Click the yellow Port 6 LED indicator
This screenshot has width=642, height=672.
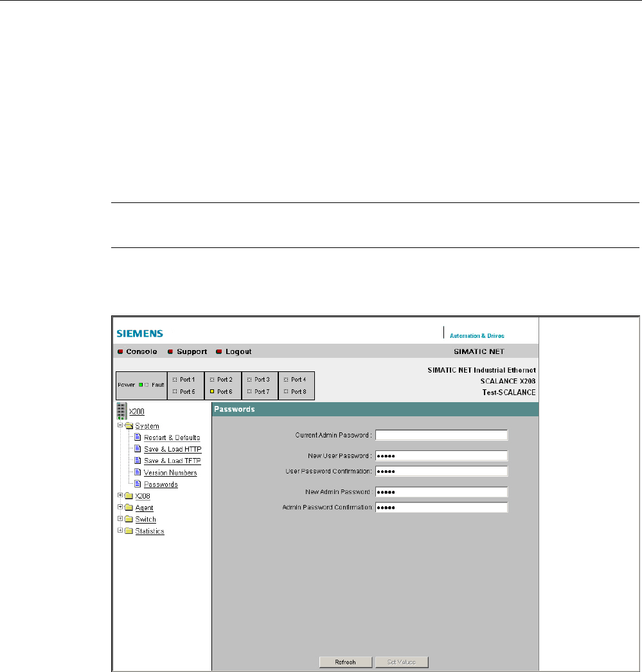(212, 391)
